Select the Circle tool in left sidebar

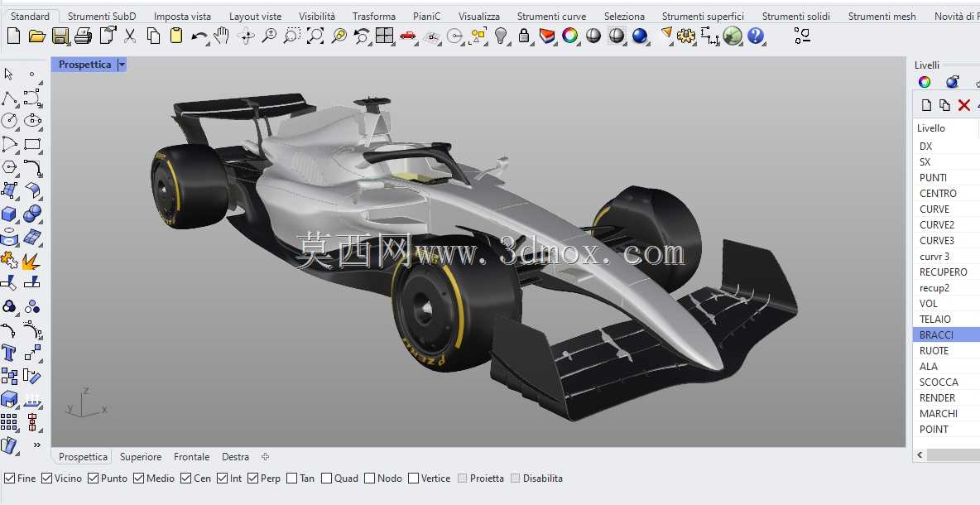click(x=9, y=121)
